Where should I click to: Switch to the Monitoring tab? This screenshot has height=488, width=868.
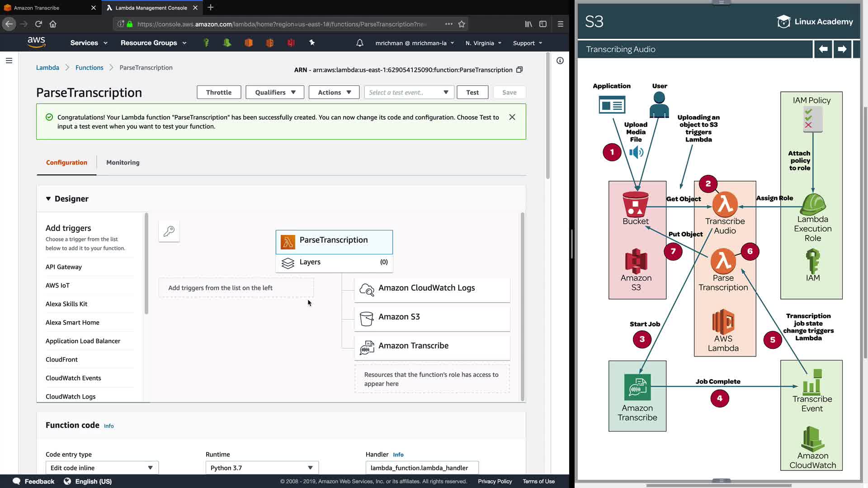tap(123, 163)
